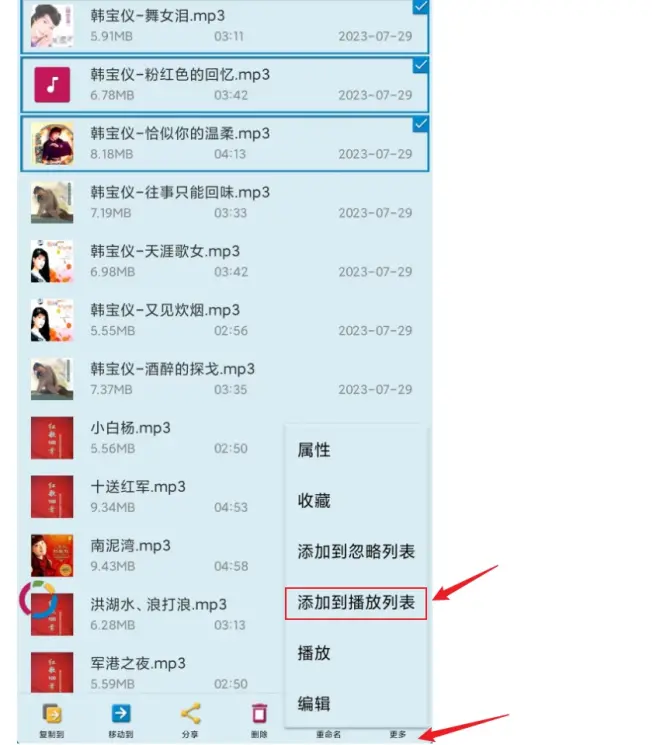660x745 pixels.
Task: Select 编辑 from the popup menu
Action: (x=314, y=704)
